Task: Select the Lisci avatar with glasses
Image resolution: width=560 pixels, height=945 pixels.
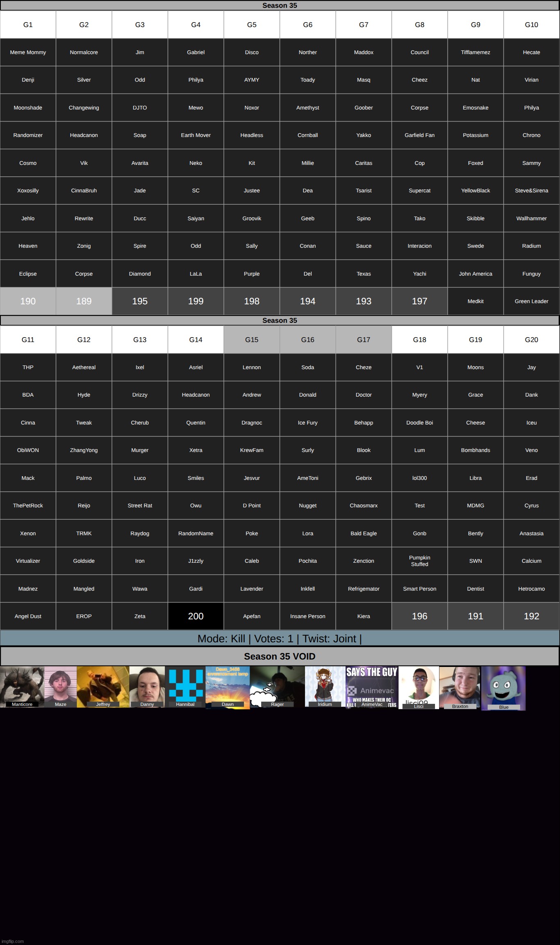Action: point(419,687)
